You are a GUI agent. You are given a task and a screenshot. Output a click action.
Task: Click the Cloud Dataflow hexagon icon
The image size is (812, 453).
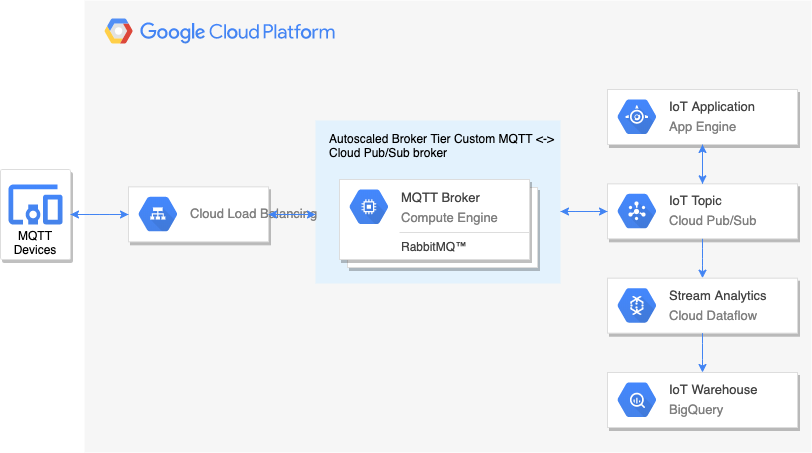click(x=637, y=305)
